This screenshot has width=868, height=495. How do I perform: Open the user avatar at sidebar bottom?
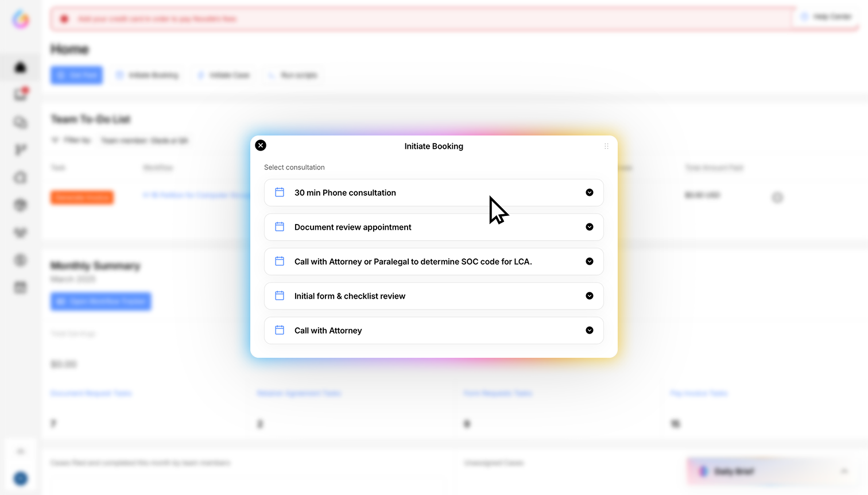point(21,478)
